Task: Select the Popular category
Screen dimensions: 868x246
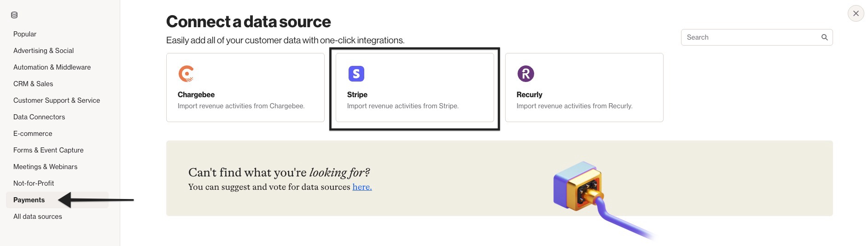Action: [x=25, y=34]
